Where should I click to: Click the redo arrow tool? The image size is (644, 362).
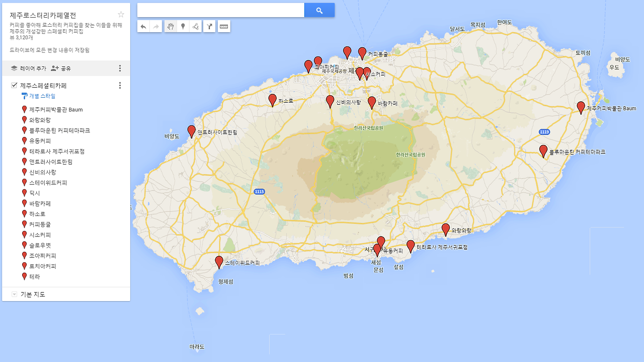coord(156,26)
